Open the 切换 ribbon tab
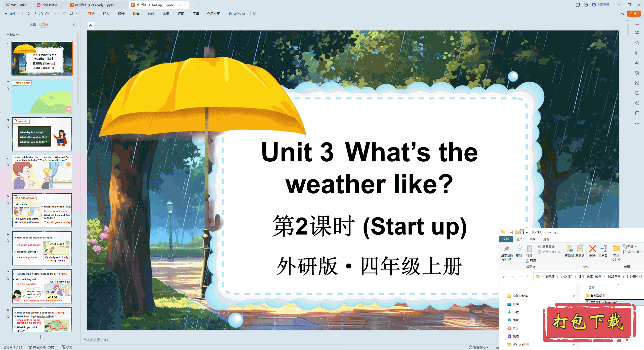This screenshot has height=350, width=644. pos(136,14)
